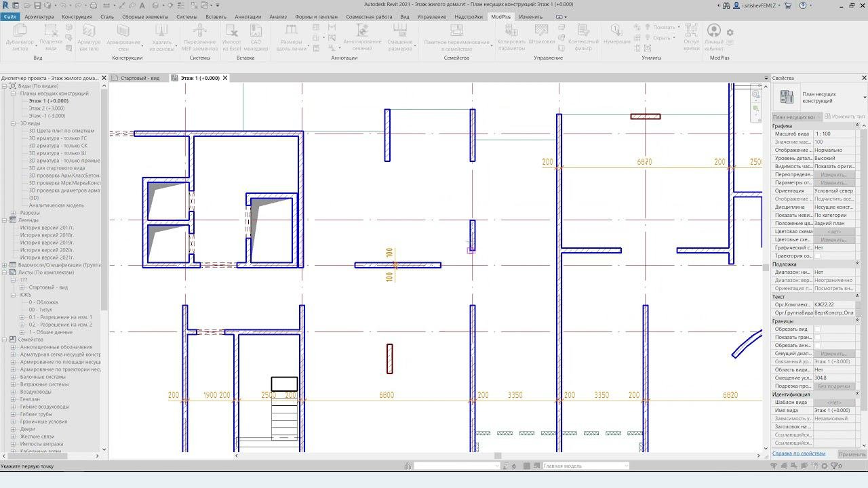
Task: Launch Аннотирование сечений tool
Action: [x=362, y=37]
